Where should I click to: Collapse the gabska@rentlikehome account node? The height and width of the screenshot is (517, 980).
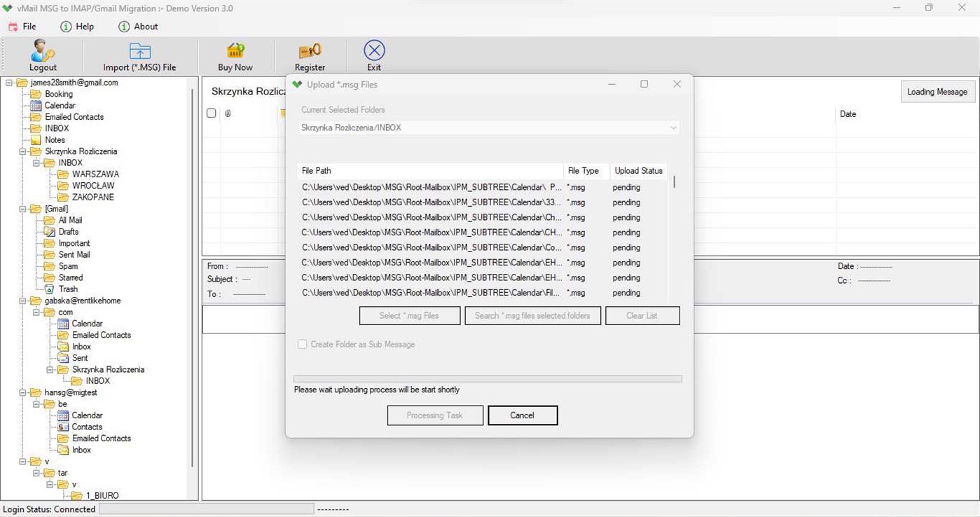(22, 301)
